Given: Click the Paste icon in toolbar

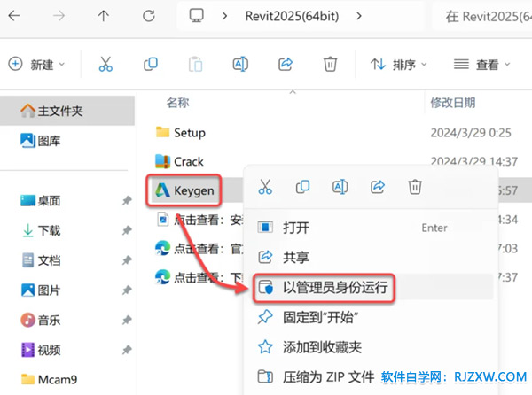Looking at the screenshot, I should pos(195,64).
